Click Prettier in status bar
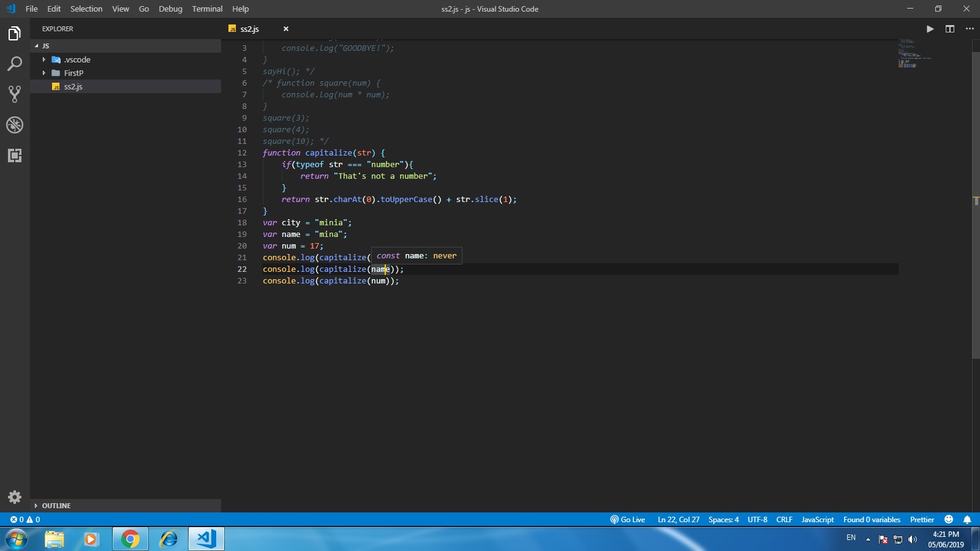Image resolution: width=980 pixels, height=551 pixels. point(922,520)
